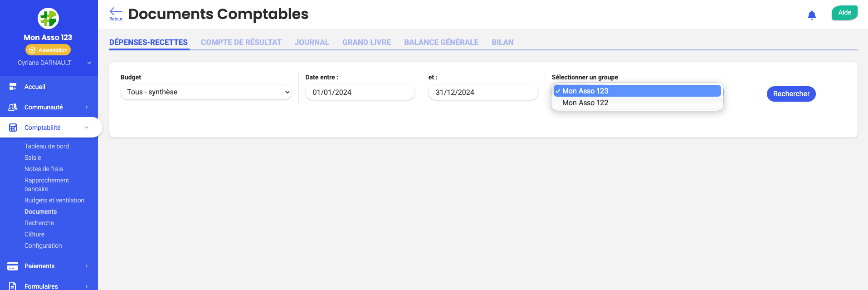Image resolution: width=868 pixels, height=290 pixels.
Task: Click the notification bell icon
Action: (x=812, y=15)
